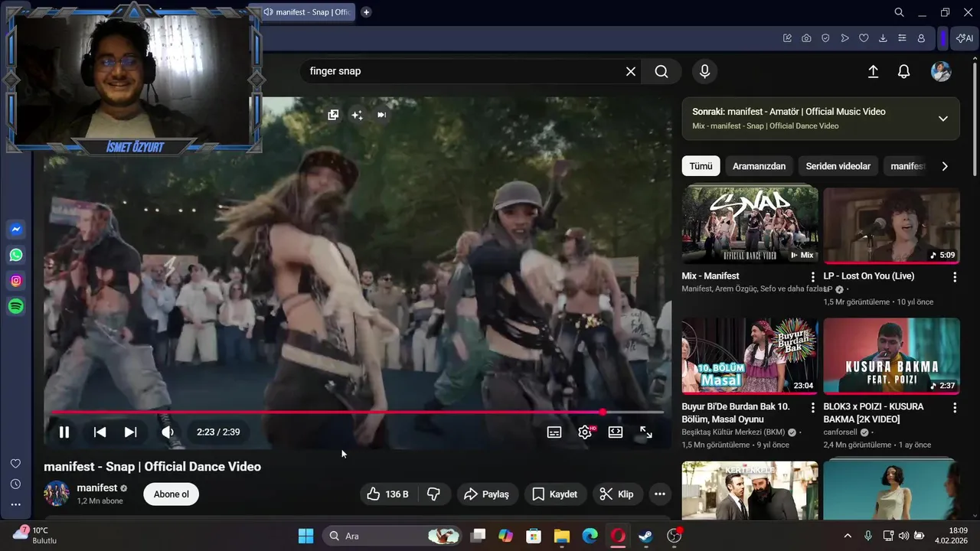The height and width of the screenshot is (551, 980).
Task: Enter fullscreen mode
Action: (646, 432)
